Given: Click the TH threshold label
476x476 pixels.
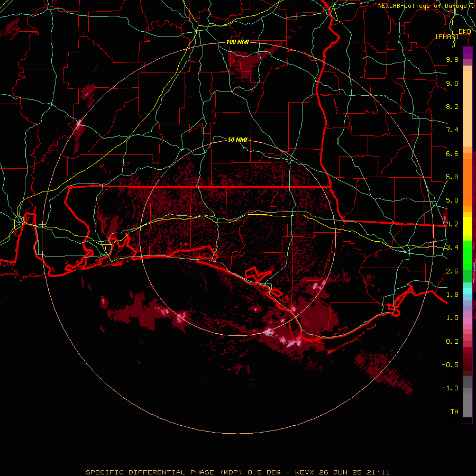Looking at the screenshot, I should pyautogui.click(x=454, y=412).
